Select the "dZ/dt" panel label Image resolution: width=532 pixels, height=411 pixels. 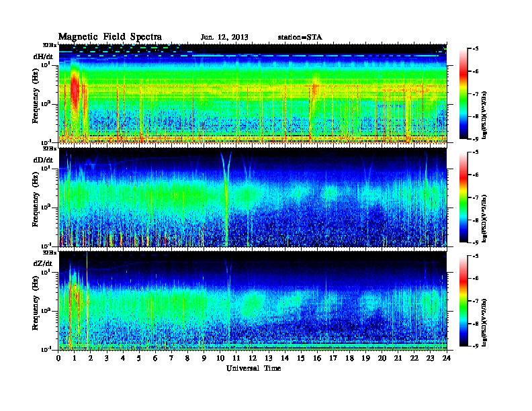pyautogui.click(x=43, y=263)
